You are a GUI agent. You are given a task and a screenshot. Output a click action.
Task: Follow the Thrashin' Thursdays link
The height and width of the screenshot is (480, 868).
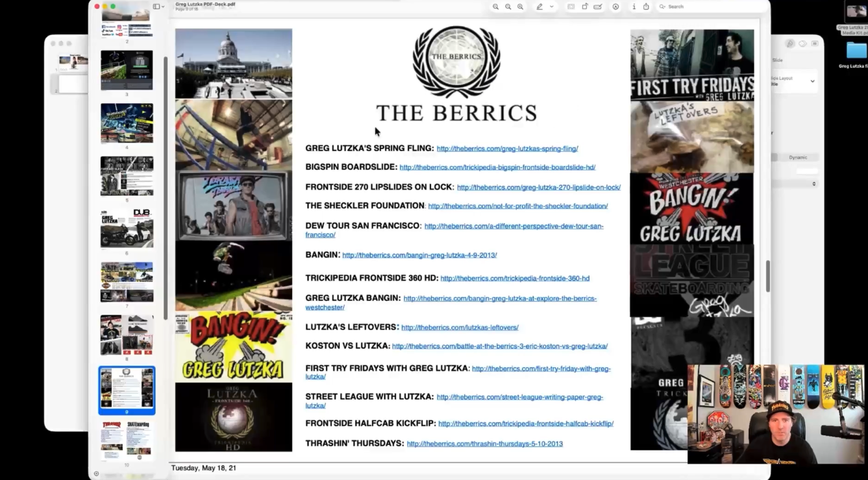pyautogui.click(x=485, y=444)
